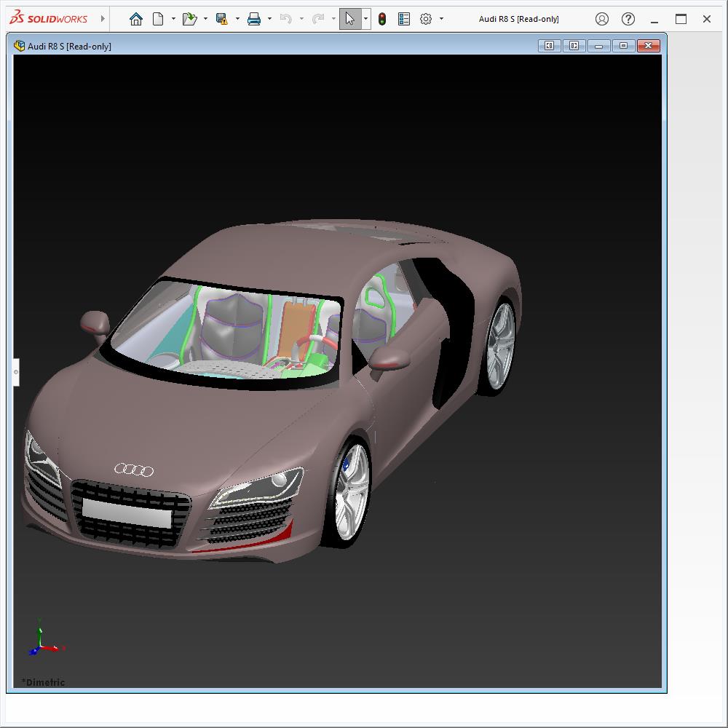Click the Print icon

[254, 19]
